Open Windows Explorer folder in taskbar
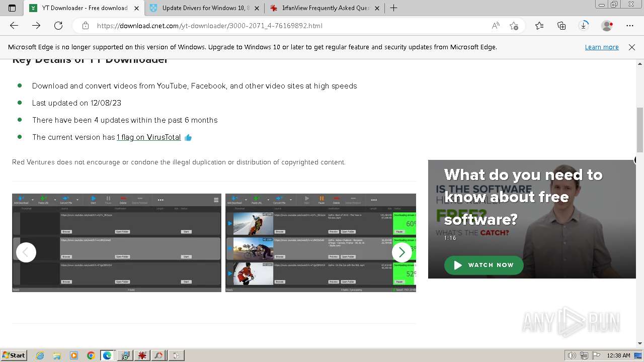This screenshot has height=362, width=644. pyautogui.click(x=57, y=355)
